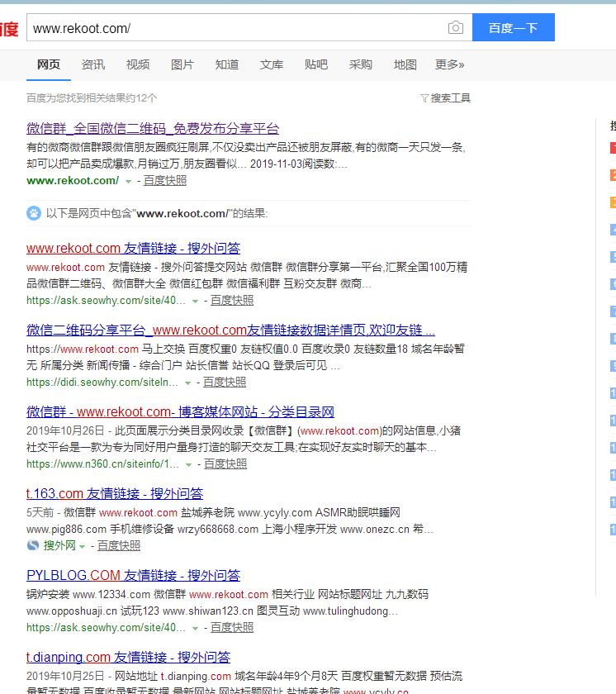This screenshot has width=616, height=694.
Task: Expand the 更多» menu
Action: pos(450,64)
